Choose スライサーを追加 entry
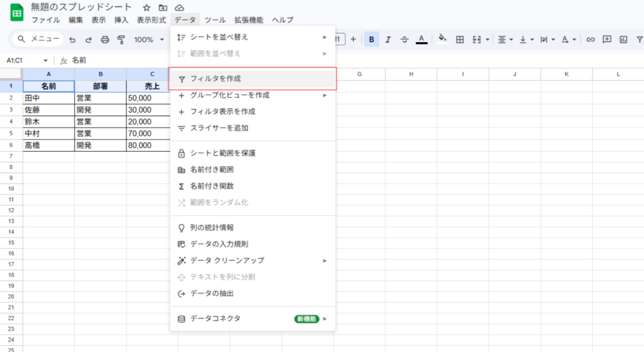Image resolution: width=644 pixels, height=352 pixels. (x=253, y=128)
